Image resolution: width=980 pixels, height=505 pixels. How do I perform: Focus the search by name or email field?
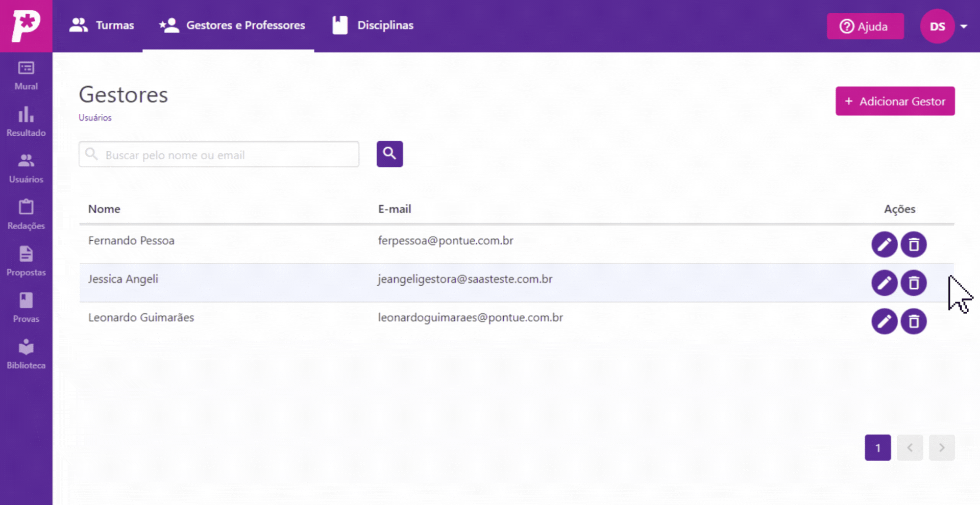point(219,155)
